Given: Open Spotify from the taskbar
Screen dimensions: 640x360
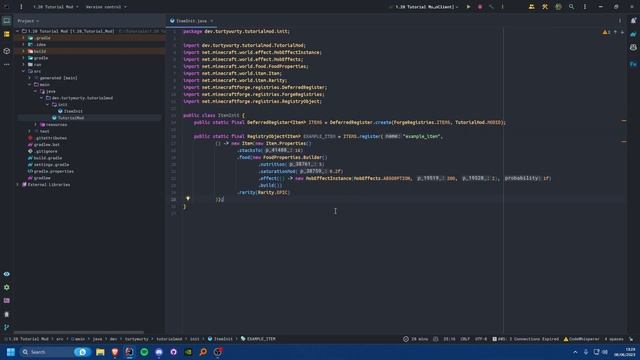Looking at the screenshot, I should pos(144,352).
